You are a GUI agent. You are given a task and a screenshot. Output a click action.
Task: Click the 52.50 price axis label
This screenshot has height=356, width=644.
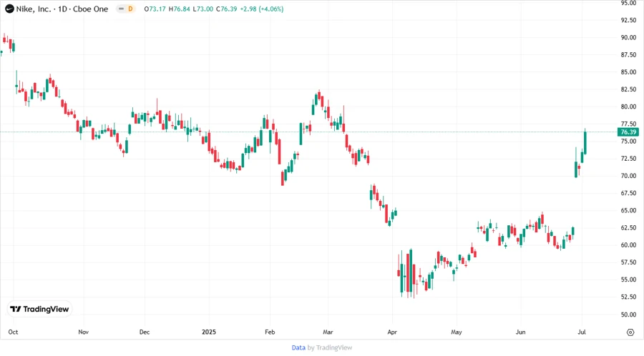[x=628, y=297]
